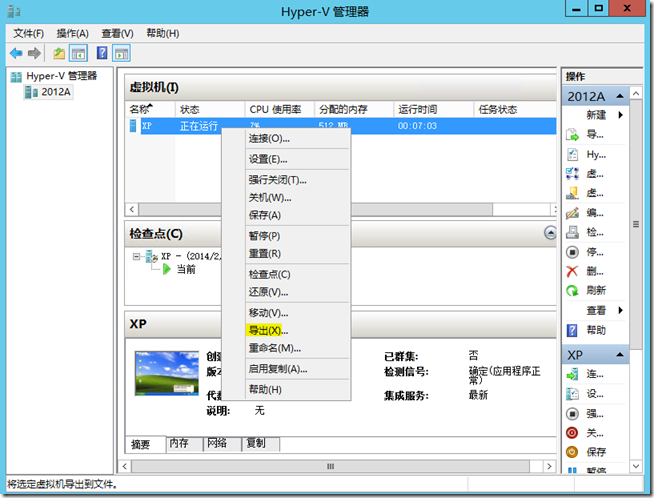This screenshot has width=654, height=498.
Task: Switch to the Memory (内存) tab
Action: click(184, 443)
